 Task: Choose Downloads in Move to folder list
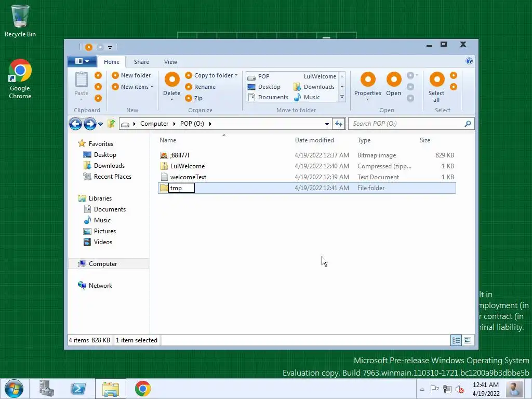[x=314, y=87]
